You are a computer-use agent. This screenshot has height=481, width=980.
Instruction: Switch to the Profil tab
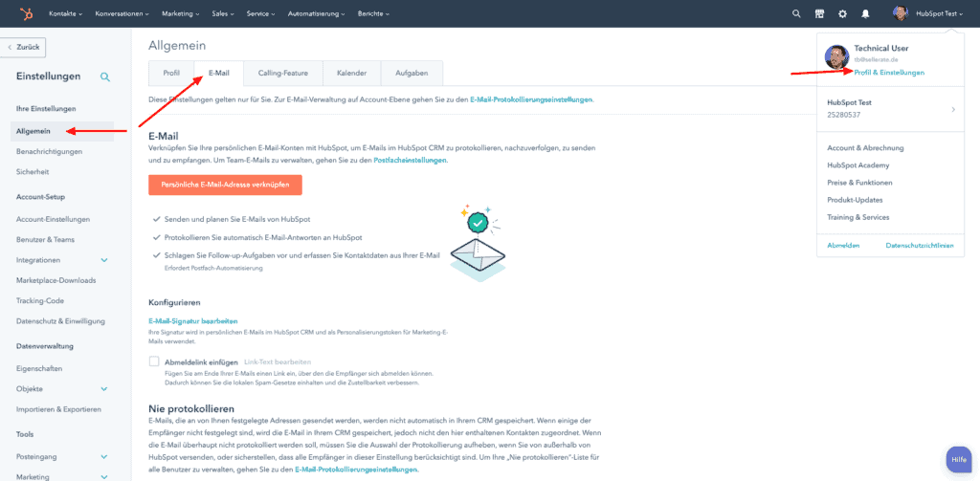[171, 73]
